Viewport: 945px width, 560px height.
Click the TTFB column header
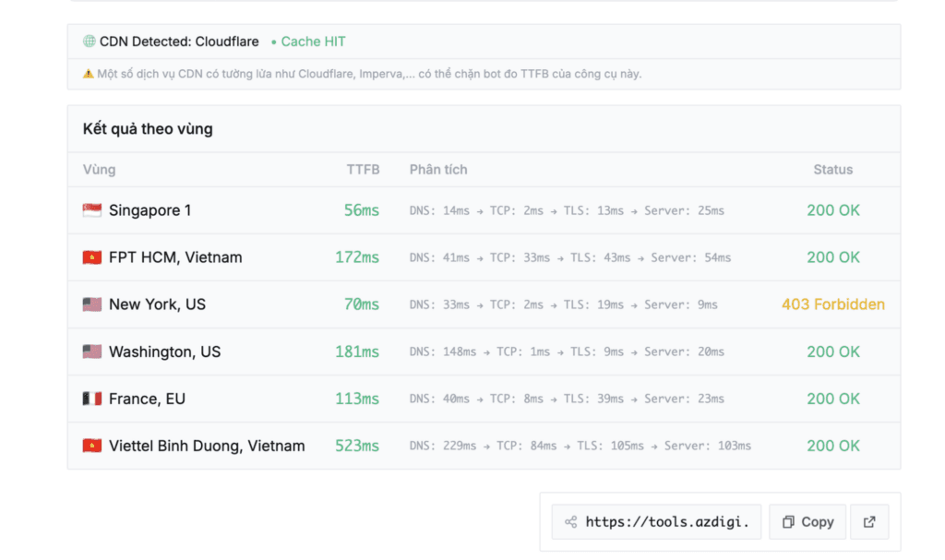coord(363,170)
